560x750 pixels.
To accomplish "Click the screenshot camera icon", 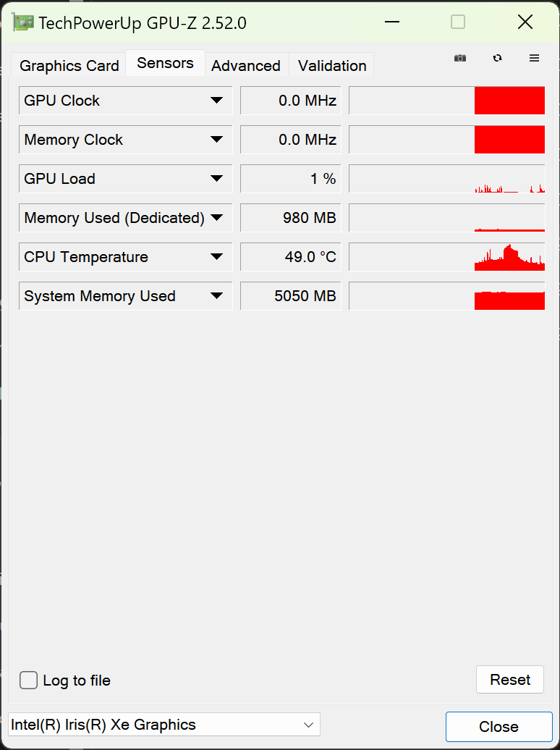I will point(460,58).
